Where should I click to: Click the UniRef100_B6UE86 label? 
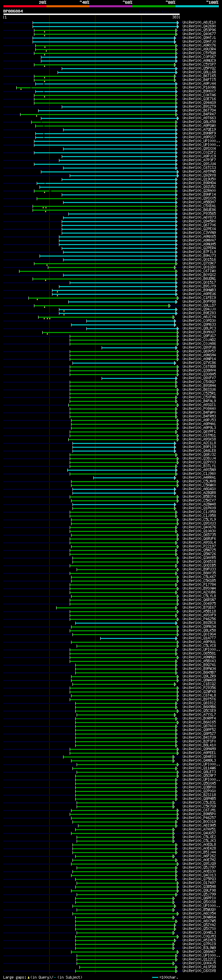coord(199,210)
